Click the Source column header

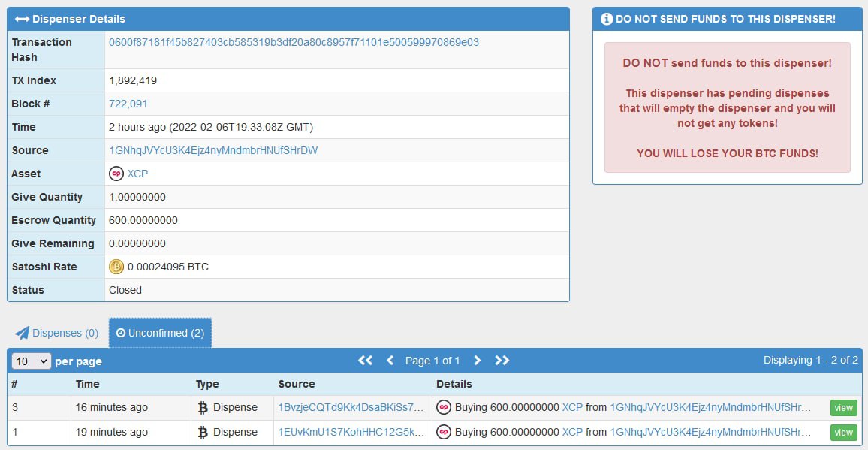(297, 383)
